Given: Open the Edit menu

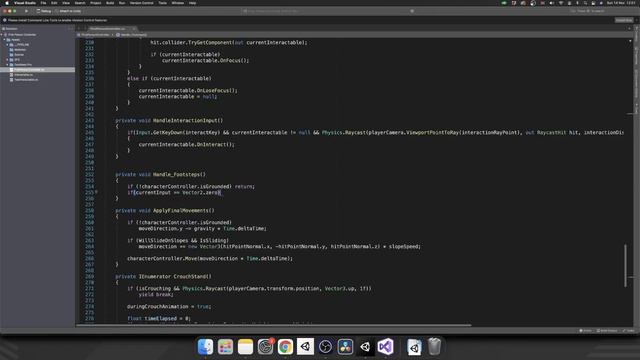Looking at the screenshot, I should click(54, 3).
